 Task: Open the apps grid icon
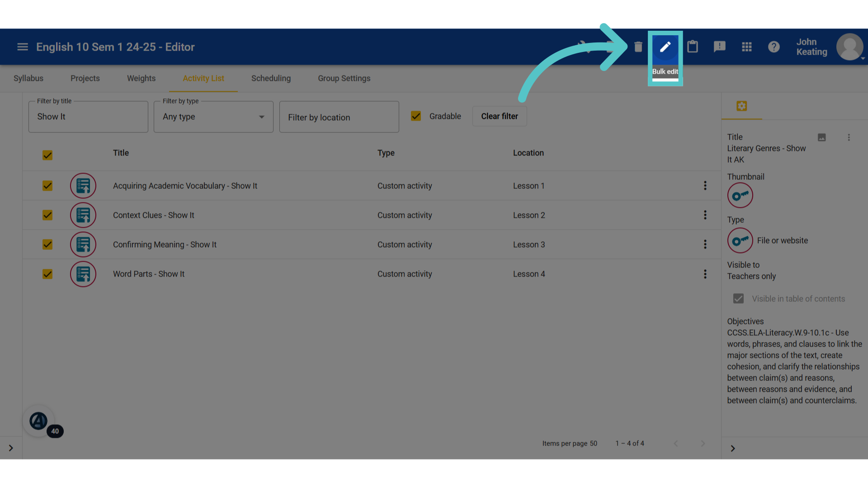747,47
